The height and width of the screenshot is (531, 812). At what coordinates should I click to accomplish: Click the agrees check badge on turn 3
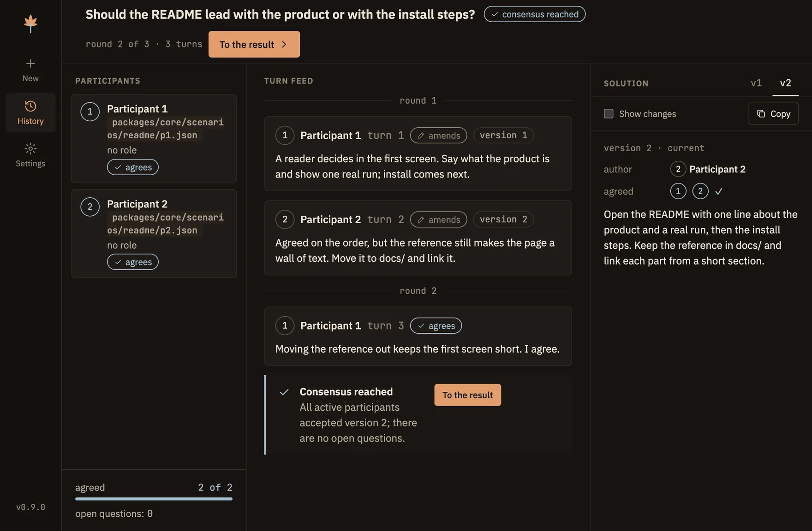pos(436,326)
